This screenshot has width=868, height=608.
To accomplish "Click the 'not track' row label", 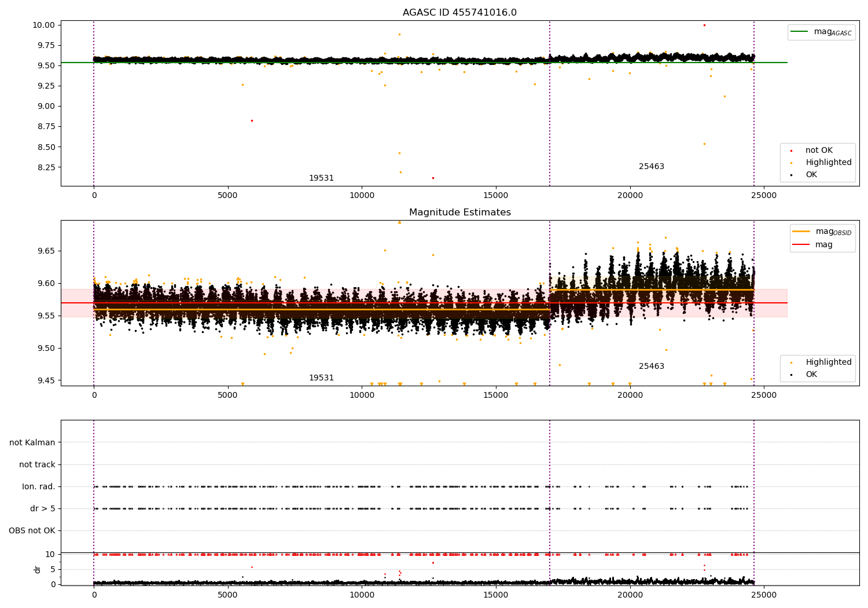I will click(37, 464).
